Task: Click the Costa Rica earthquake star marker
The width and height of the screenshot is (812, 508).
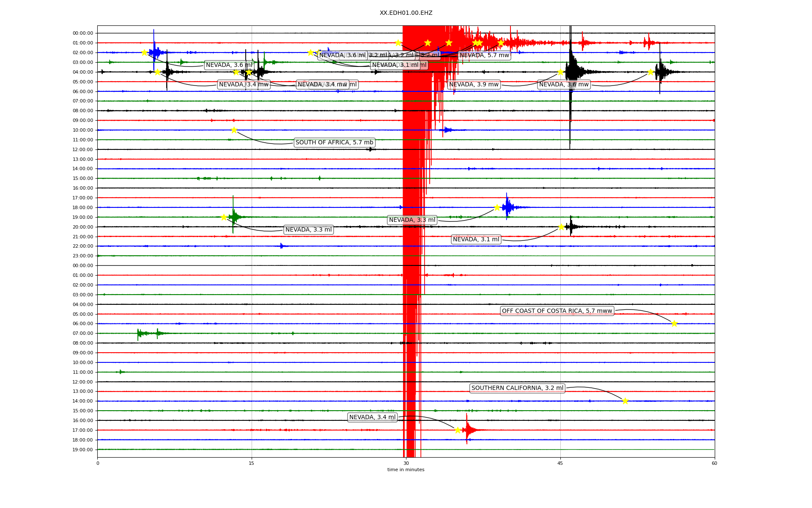Action: click(x=674, y=323)
